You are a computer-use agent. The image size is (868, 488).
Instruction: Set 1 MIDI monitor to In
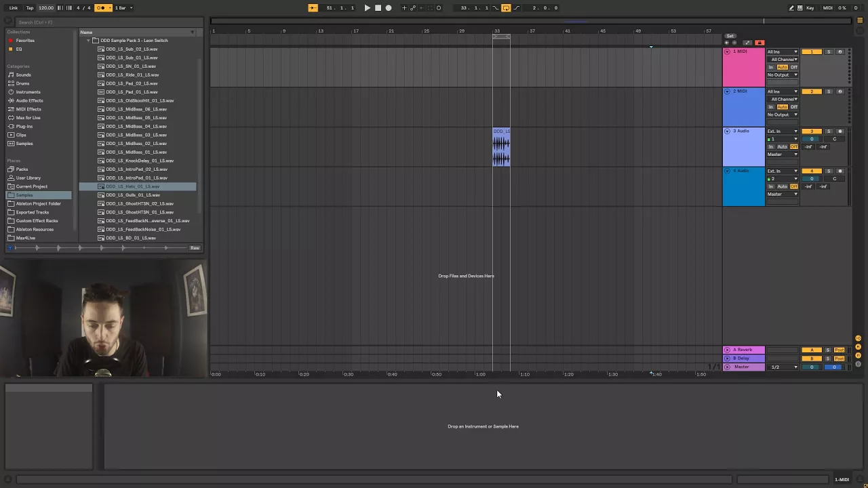click(770, 67)
